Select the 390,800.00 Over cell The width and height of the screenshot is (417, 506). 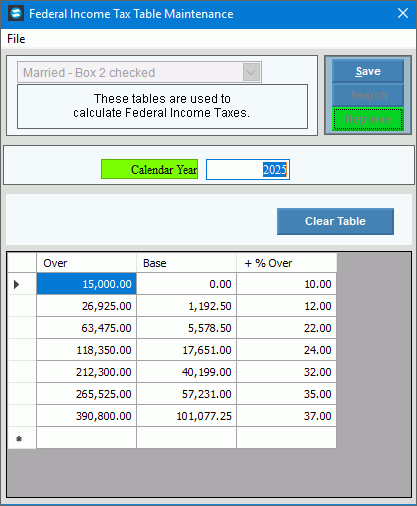[x=86, y=416]
